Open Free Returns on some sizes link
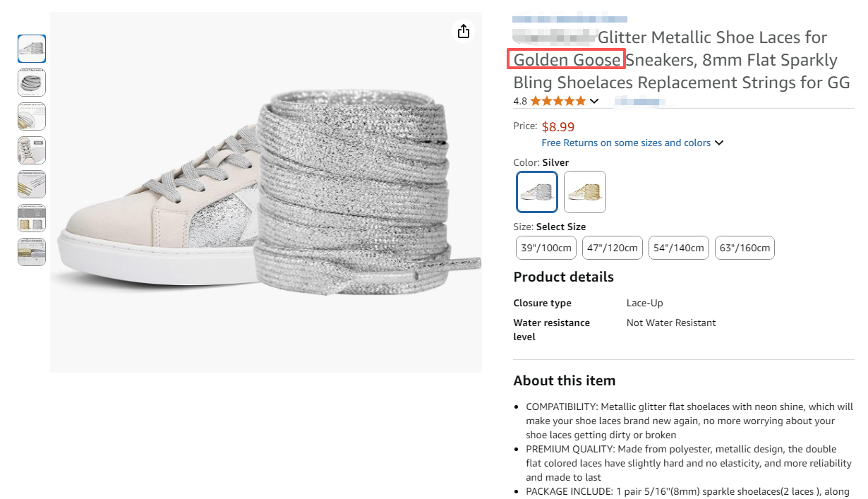Screen dimensions: 868x499 tap(626, 143)
